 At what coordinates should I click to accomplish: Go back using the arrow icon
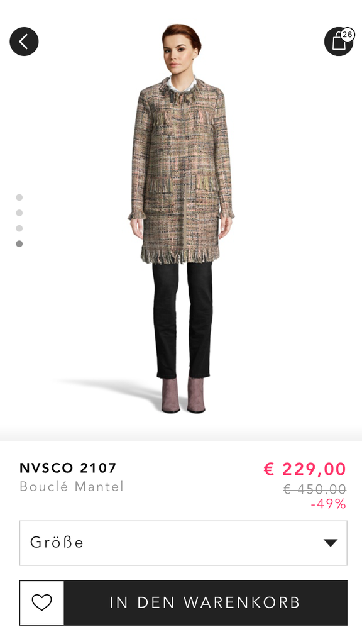(x=24, y=42)
